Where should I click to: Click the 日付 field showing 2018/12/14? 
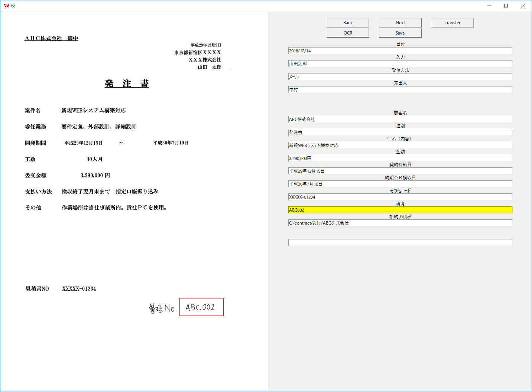(x=400, y=51)
